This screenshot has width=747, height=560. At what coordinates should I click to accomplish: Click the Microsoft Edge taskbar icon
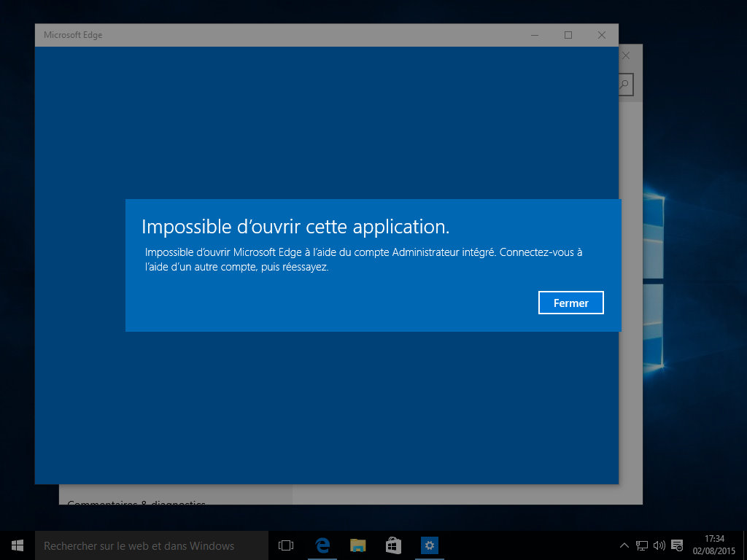tap(322, 545)
